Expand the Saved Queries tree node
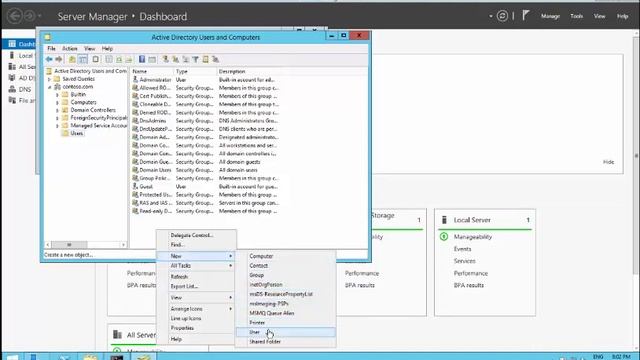Viewport: 640px width, 360px height. click(x=49, y=79)
